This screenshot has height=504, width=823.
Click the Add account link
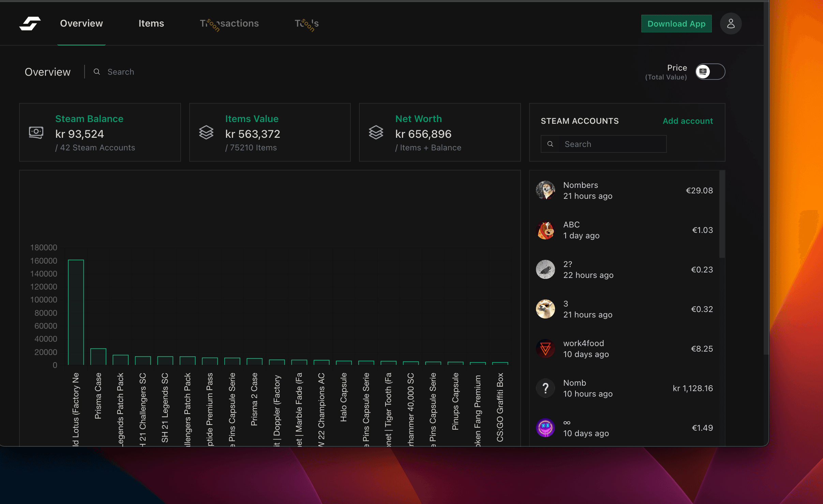click(688, 121)
